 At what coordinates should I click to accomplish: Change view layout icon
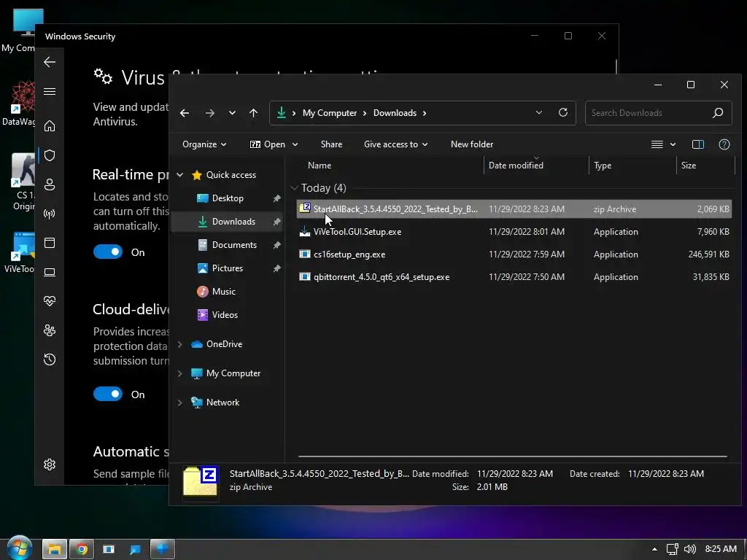point(657,144)
